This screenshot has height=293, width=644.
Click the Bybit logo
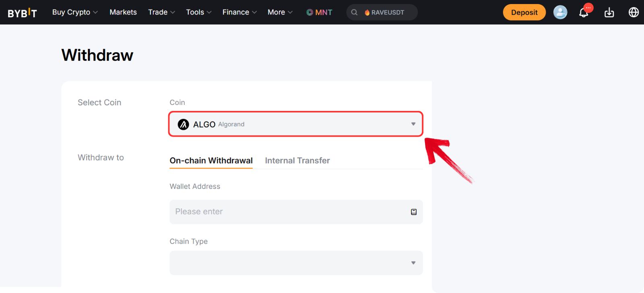tap(23, 12)
